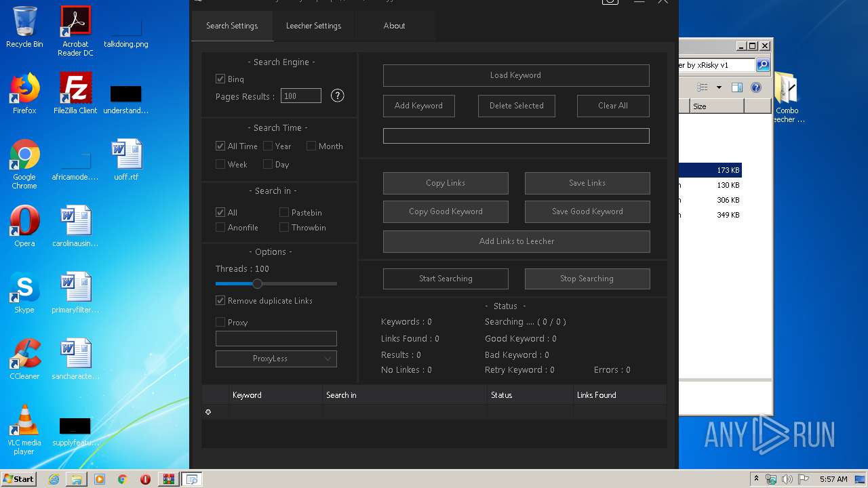
Task: Click Copy Links button
Action: 446,183
